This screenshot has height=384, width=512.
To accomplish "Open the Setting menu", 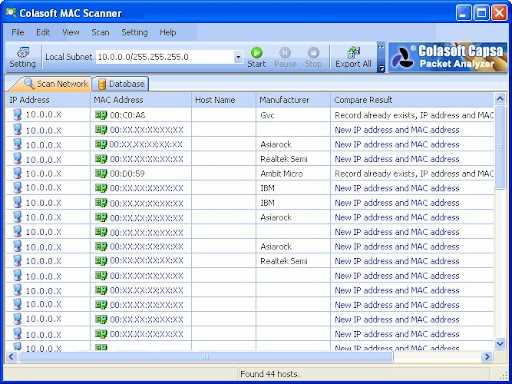I will coord(135,32).
